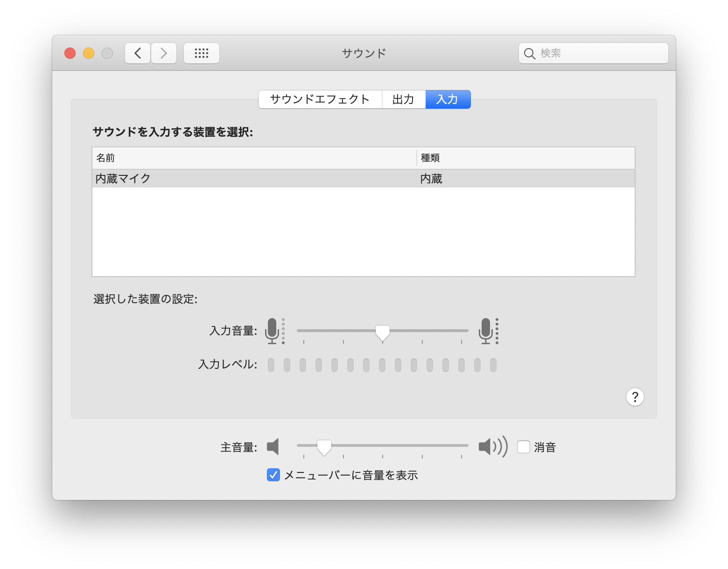Click the 種類 column header

[525, 158]
